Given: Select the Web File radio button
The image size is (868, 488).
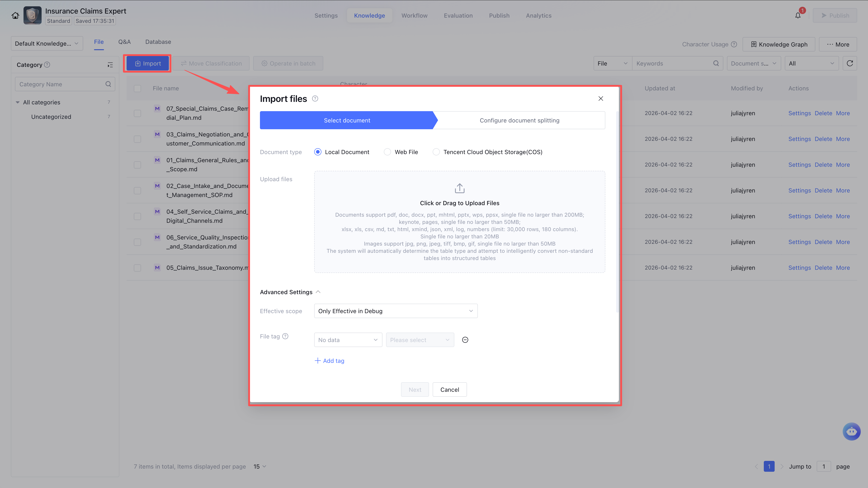Looking at the screenshot, I should pos(387,152).
